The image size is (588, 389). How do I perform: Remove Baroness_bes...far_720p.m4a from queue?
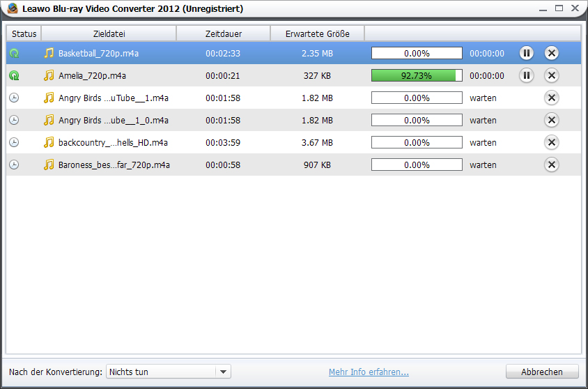click(552, 165)
